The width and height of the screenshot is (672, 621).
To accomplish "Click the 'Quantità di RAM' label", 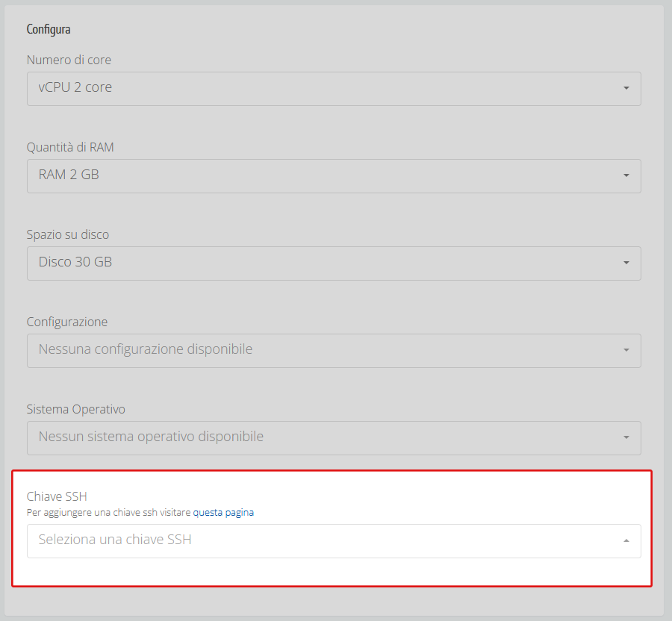I will tap(70, 147).
